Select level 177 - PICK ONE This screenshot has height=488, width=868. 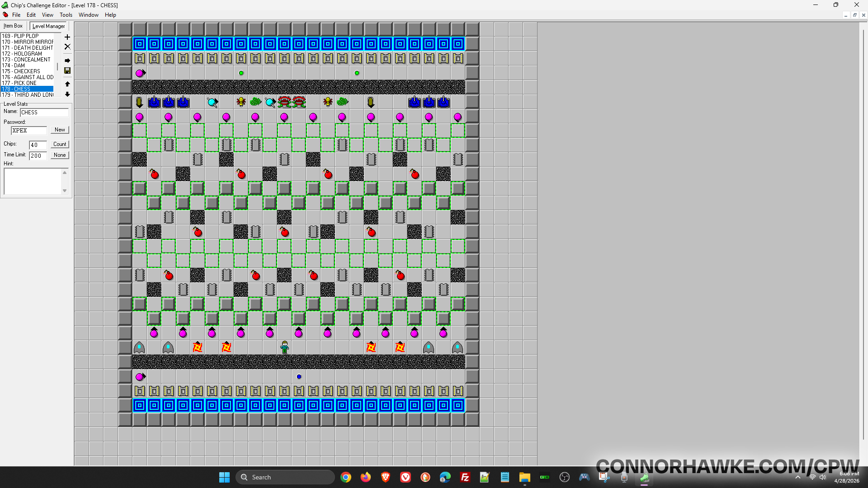pyautogui.click(x=27, y=83)
